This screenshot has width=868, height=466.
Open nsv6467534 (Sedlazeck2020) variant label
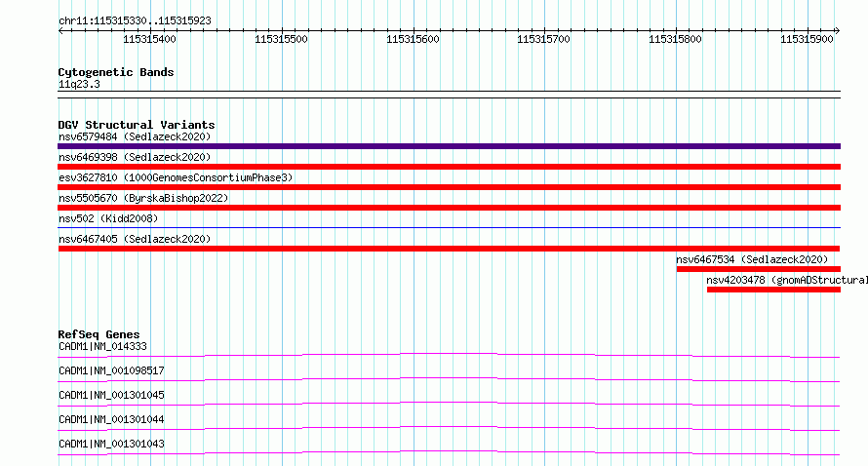tap(752, 259)
